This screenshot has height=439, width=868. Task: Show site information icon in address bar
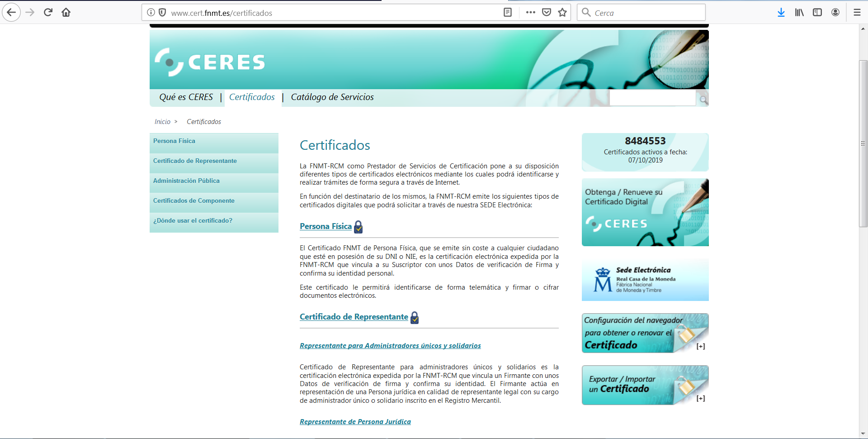coord(151,13)
